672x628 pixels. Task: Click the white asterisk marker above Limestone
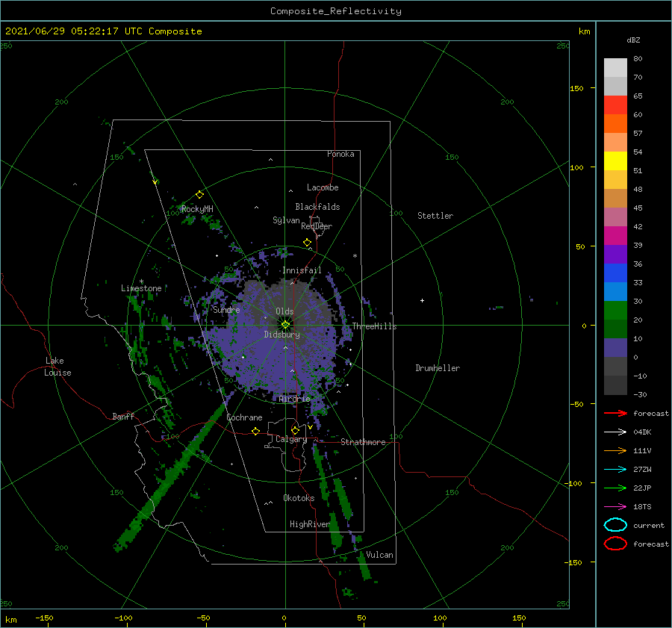[x=141, y=282]
